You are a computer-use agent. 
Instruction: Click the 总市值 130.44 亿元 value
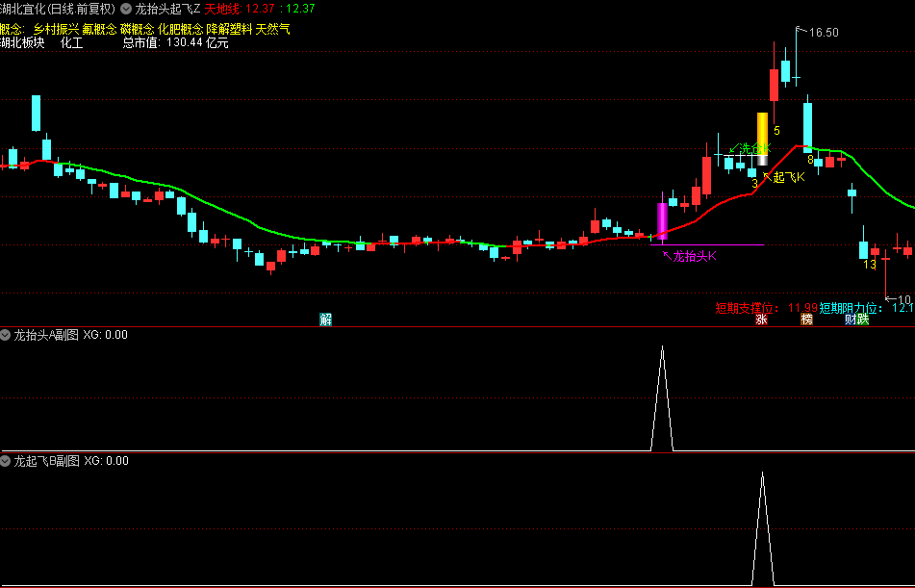(x=175, y=42)
